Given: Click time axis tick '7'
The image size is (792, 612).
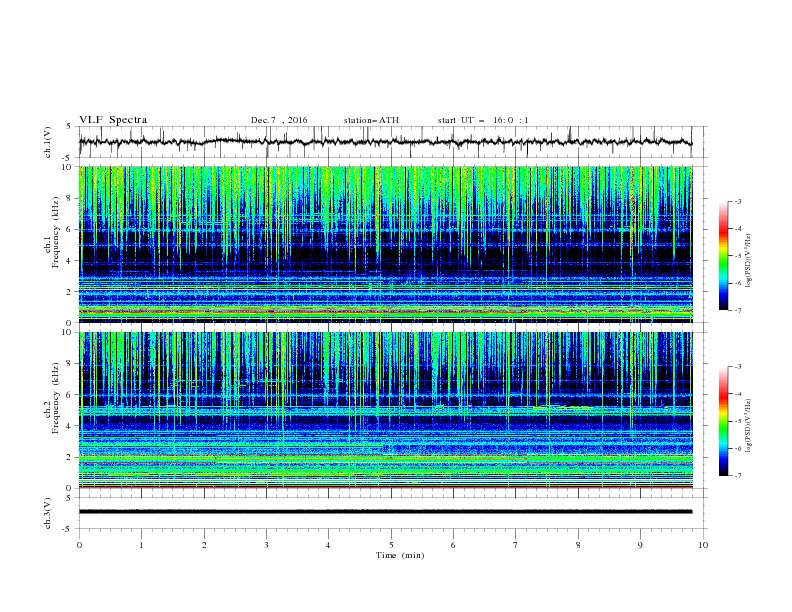Looking at the screenshot, I should (516, 545).
